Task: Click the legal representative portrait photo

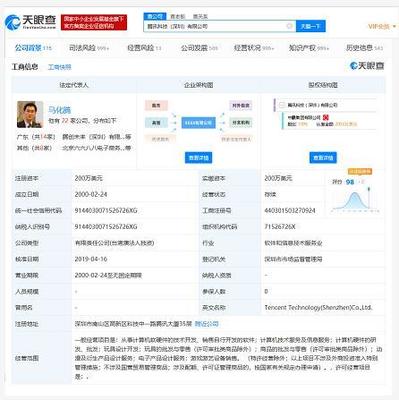Action: tap(30, 115)
